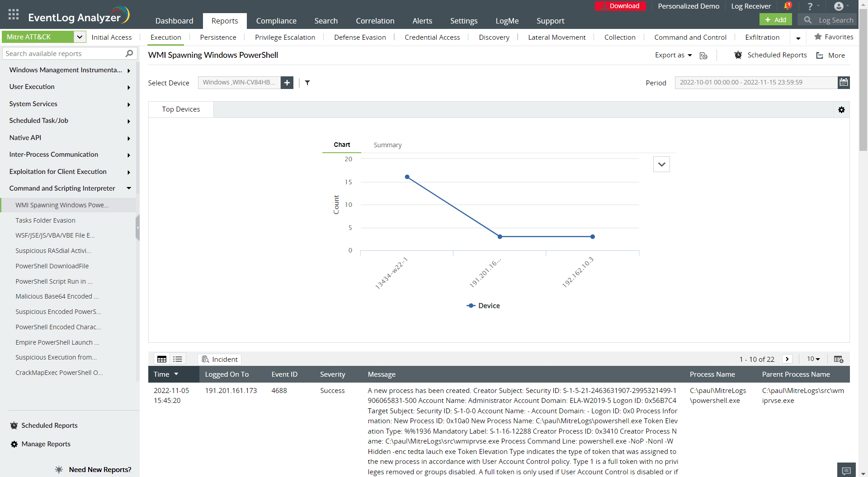This screenshot has width=868, height=477.
Task: Open the help question mark menu
Action: (x=810, y=6)
